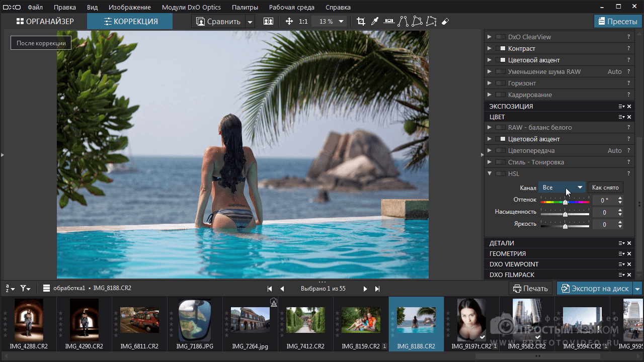This screenshot has width=644, height=362.
Task: Open the image sort order icon
Action: click(x=10, y=289)
